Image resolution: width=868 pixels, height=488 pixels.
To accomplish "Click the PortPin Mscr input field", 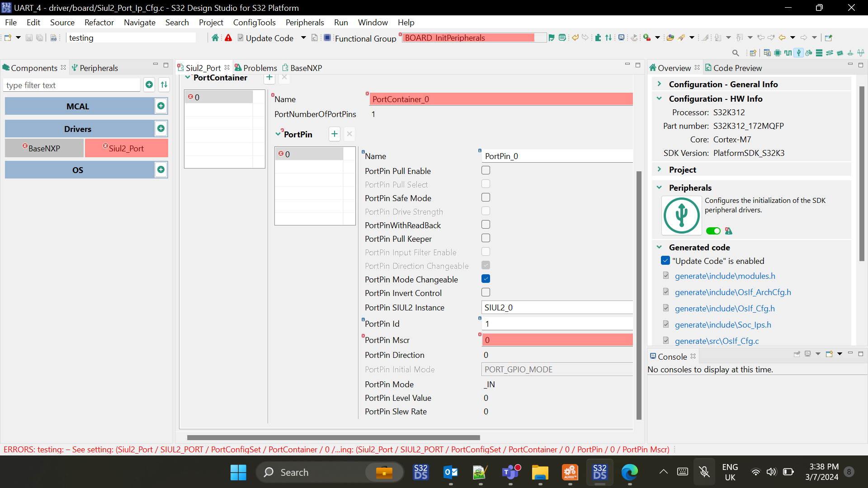I will pos(557,340).
